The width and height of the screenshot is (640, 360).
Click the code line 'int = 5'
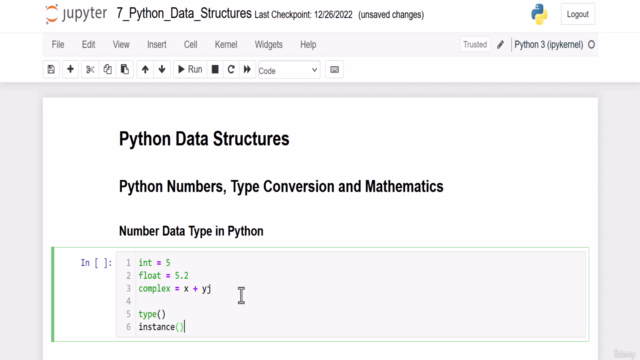click(154, 262)
